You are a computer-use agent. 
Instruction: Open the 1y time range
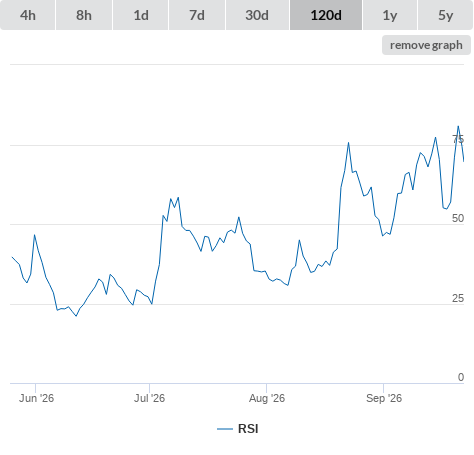click(x=390, y=15)
